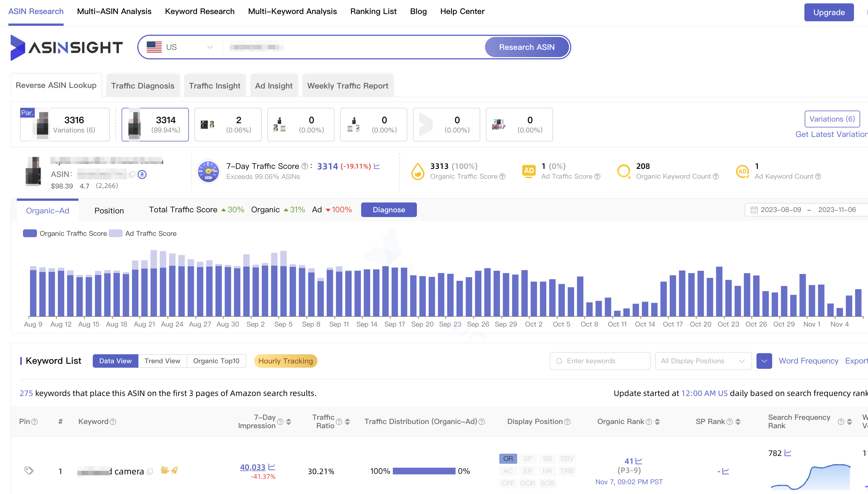Open All Display Positions dropdown

pos(703,361)
